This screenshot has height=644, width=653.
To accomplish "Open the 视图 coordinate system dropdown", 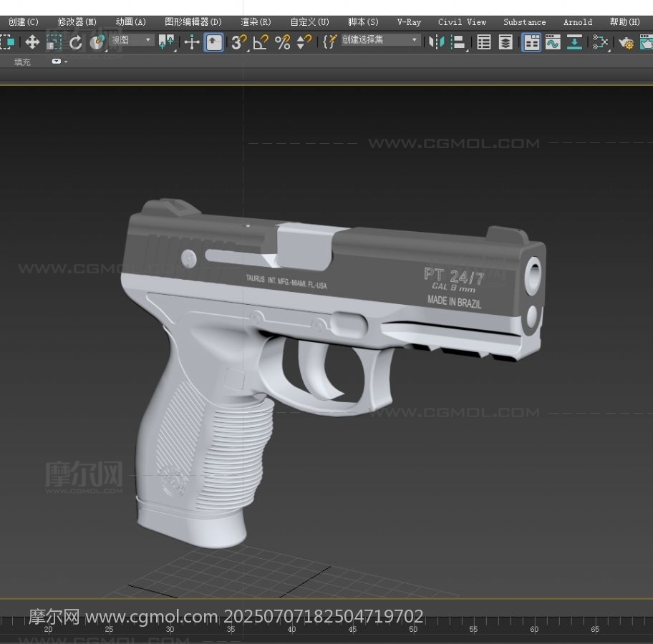I will click(131, 40).
